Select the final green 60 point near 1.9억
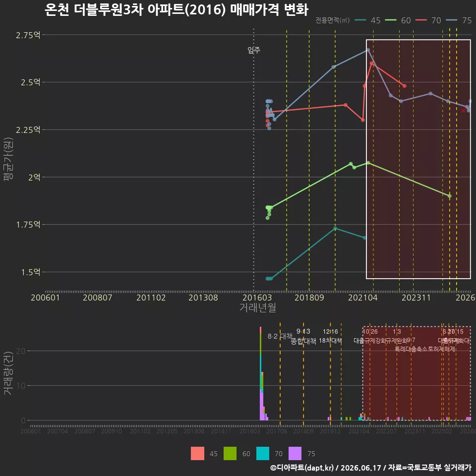This screenshot has width=476, height=476. pos(450,196)
